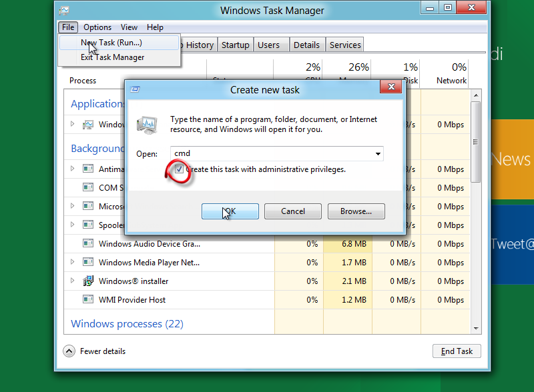Screen dimensions: 534x392
Task: Click the Fewer details link
Action: [x=103, y=351]
